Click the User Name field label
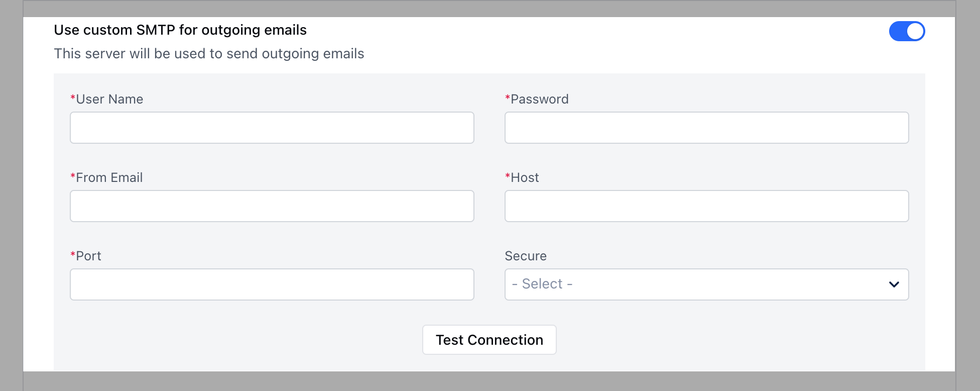Screen dimensions: 980x391 tap(108, 99)
